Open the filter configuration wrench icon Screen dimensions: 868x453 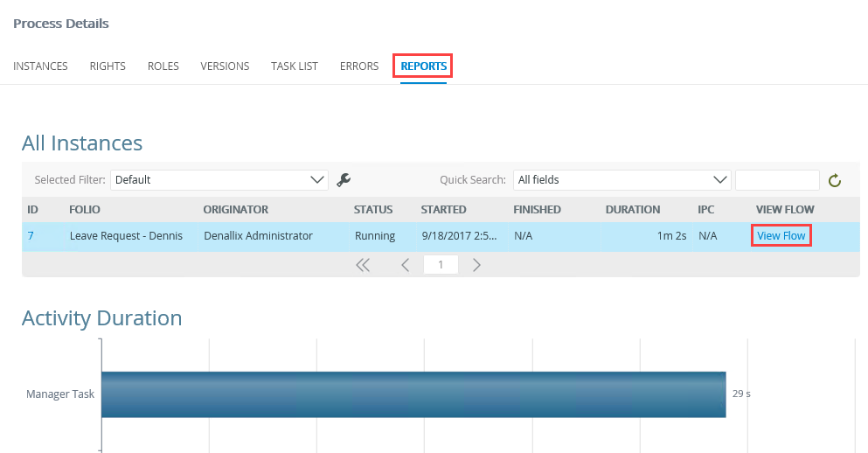(x=344, y=180)
